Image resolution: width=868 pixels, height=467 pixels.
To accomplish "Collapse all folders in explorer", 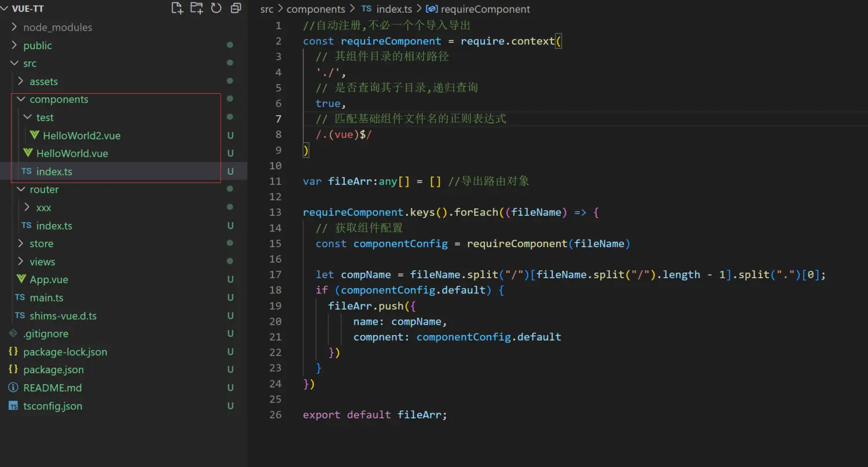I will (x=236, y=8).
